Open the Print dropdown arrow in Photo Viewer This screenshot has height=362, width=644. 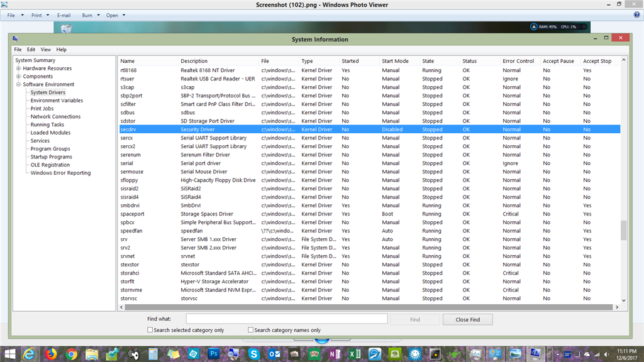(x=48, y=15)
